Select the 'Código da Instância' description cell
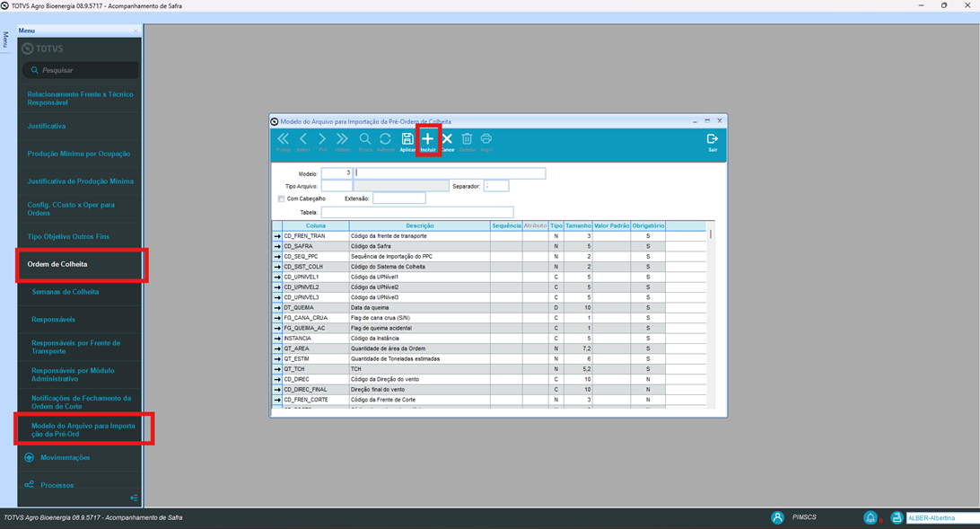Viewport: 980px width, 529px height. pos(419,339)
